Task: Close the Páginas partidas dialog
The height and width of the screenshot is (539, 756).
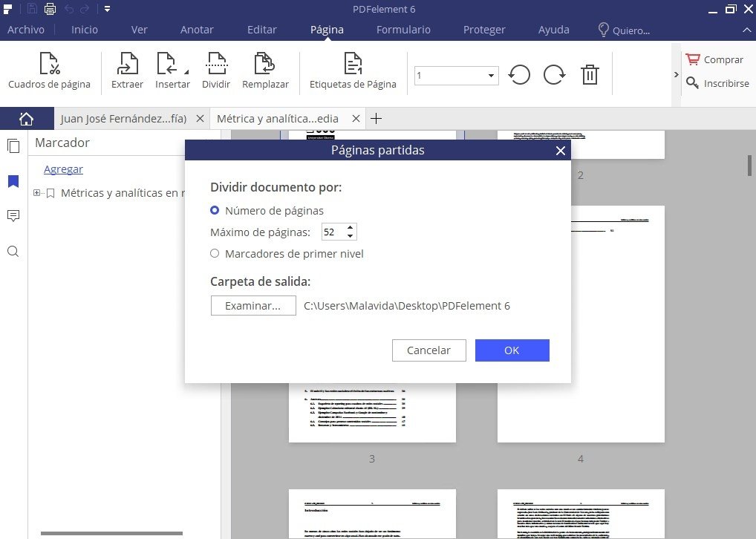Action: point(560,151)
